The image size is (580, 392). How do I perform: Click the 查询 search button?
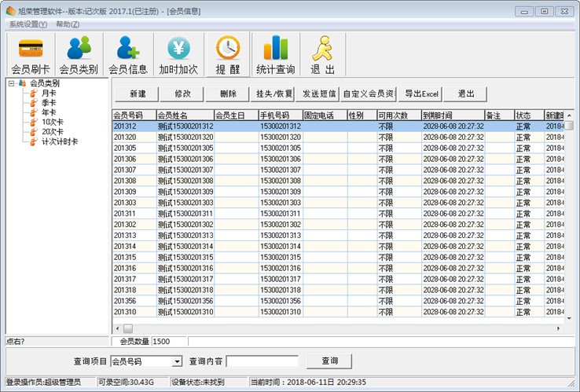329,361
